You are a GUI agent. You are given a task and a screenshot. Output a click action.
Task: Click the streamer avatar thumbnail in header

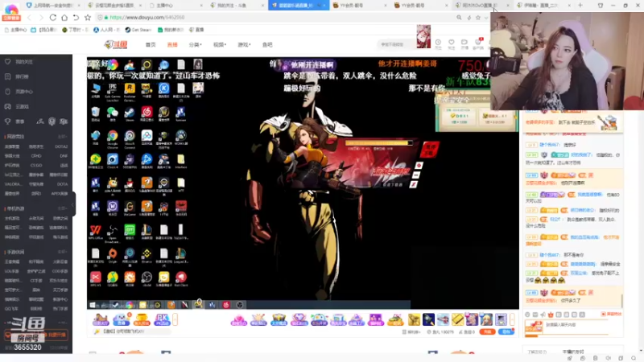point(424,36)
